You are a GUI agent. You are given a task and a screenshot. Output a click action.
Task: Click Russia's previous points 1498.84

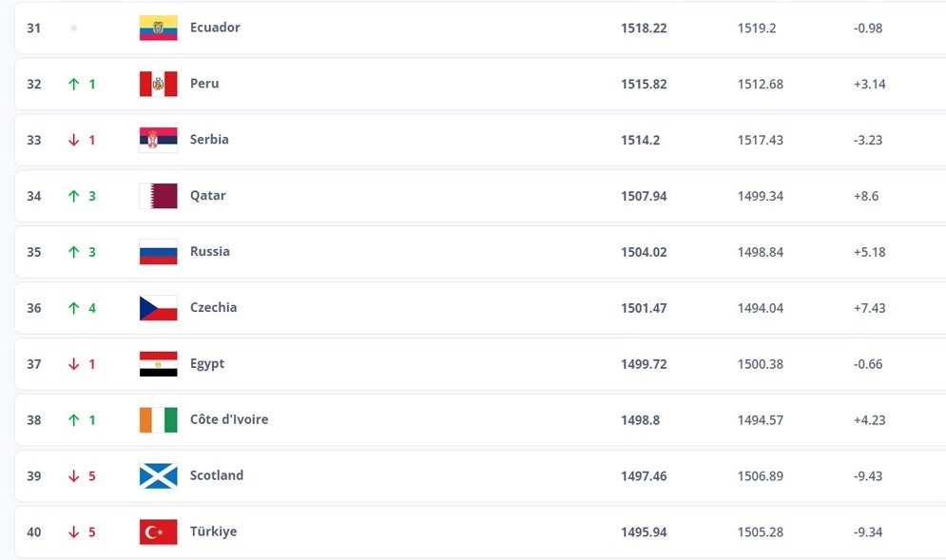coord(761,252)
